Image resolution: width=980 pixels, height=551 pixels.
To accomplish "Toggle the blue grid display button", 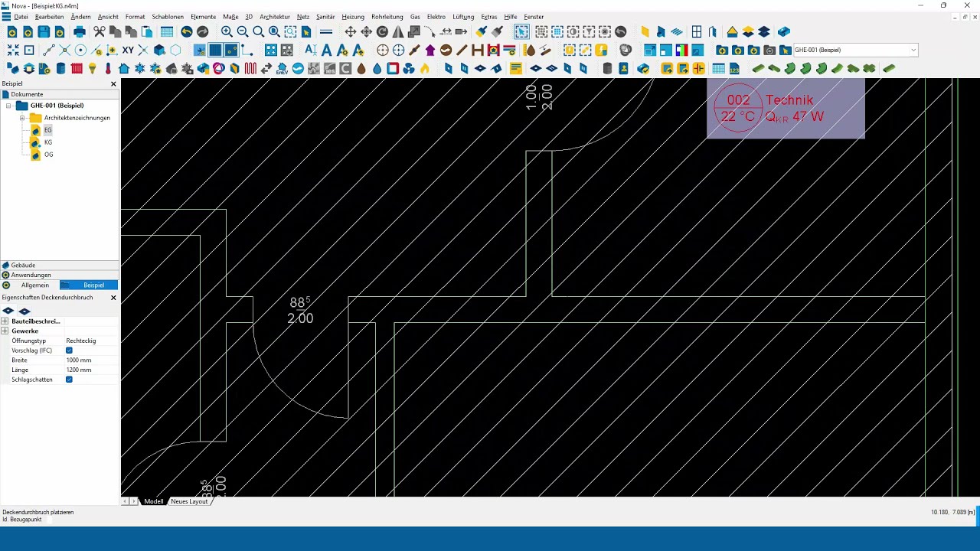I will tap(215, 50).
